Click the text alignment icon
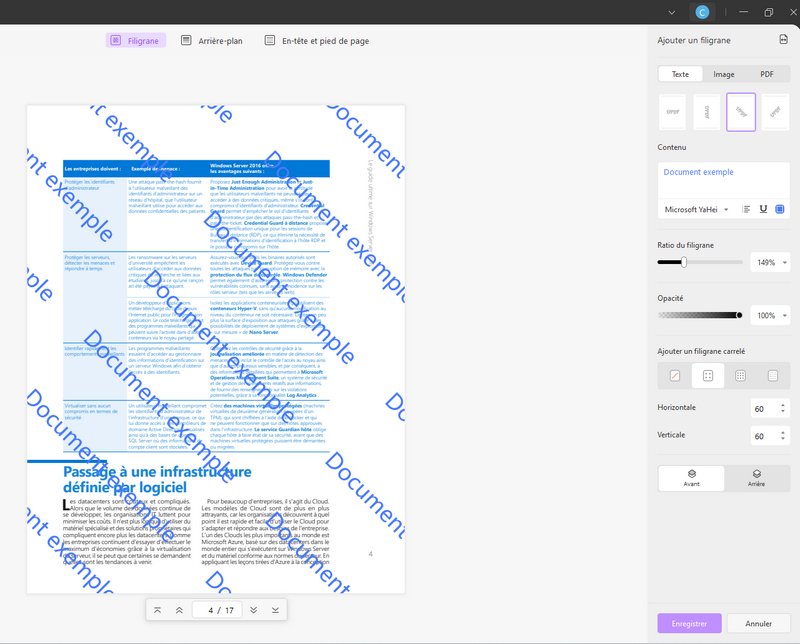This screenshot has height=644, width=800. point(746,209)
